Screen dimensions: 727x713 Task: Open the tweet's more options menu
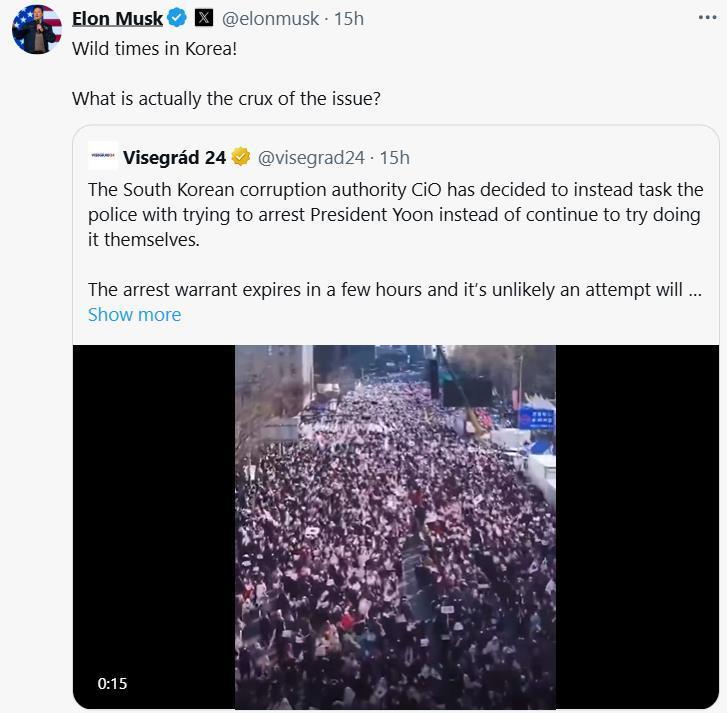(707, 17)
